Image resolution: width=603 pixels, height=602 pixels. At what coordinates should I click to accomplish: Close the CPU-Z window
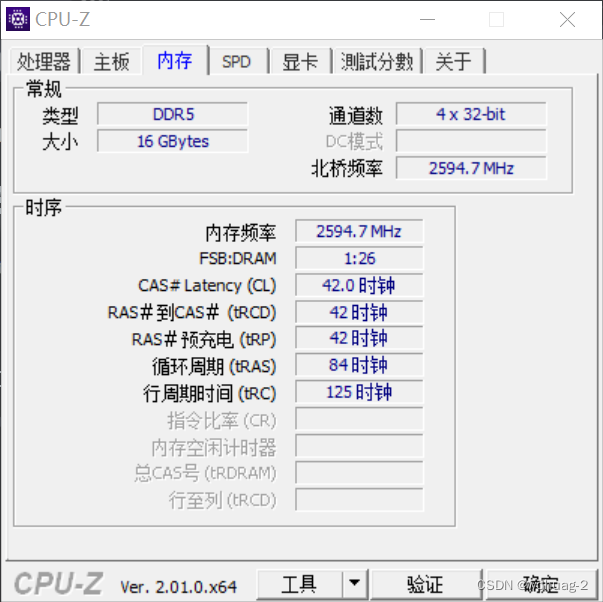point(567,19)
